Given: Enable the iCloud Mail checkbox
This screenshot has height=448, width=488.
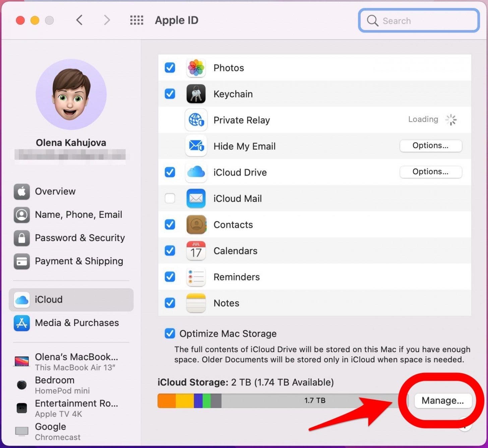Looking at the screenshot, I should point(170,198).
